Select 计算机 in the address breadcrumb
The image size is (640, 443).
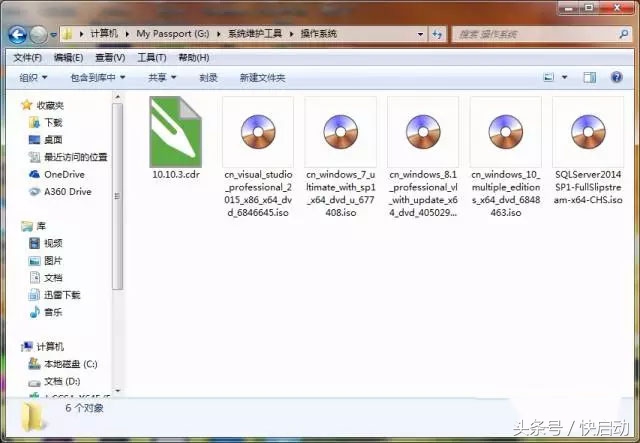click(x=104, y=33)
